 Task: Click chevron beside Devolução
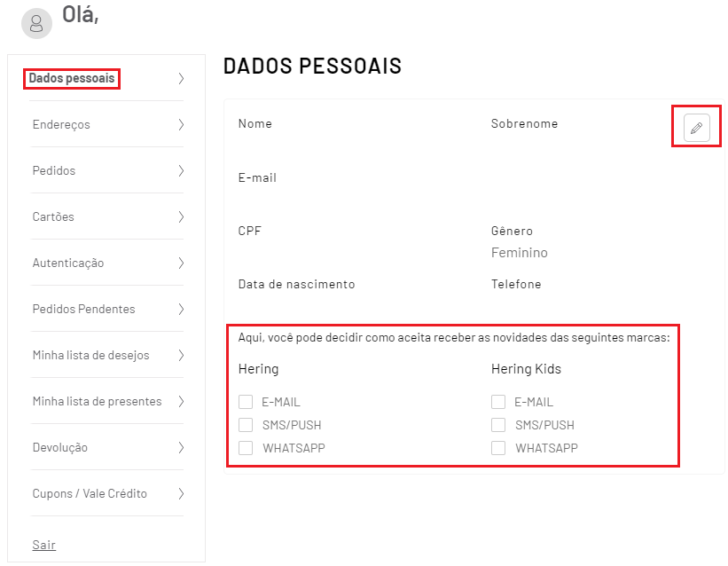coord(181,447)
